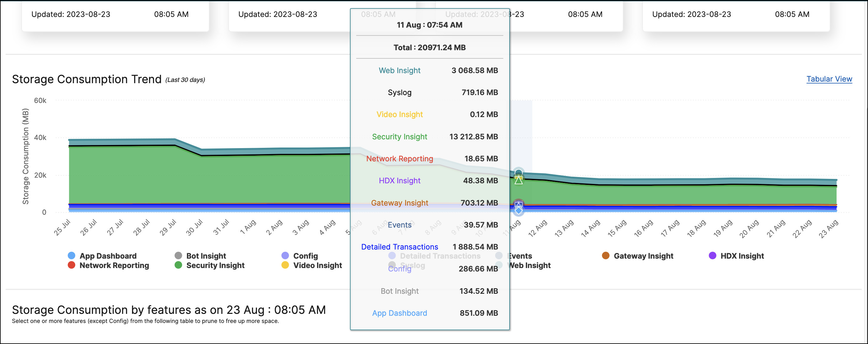Screen dimensions: 868x344
Task: Click 'App Dashboard' 851.09 MB tooltip row
Action: (430, 313)
